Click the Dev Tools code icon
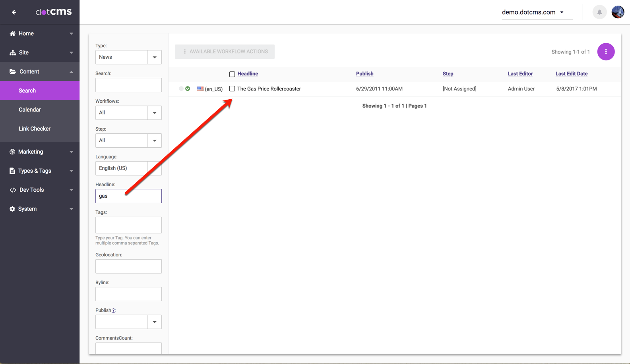This screenshot has width=630, height=364. (13, 190)
